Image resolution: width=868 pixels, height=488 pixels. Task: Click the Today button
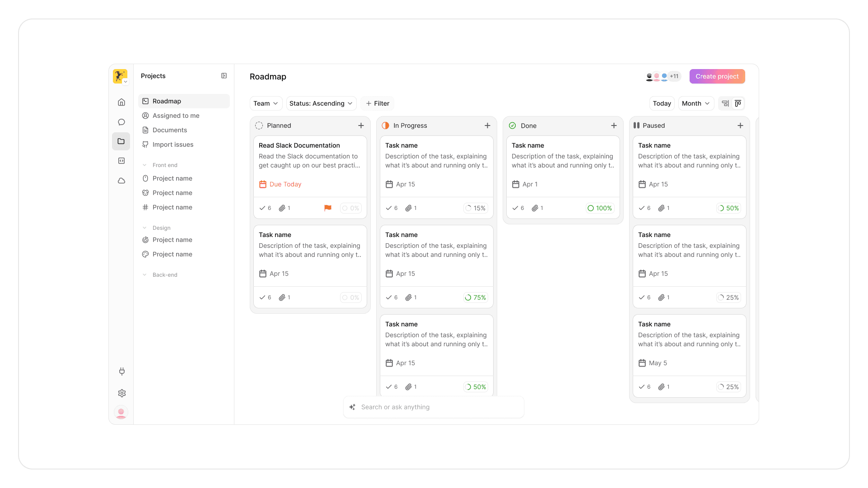click(662, 103)
